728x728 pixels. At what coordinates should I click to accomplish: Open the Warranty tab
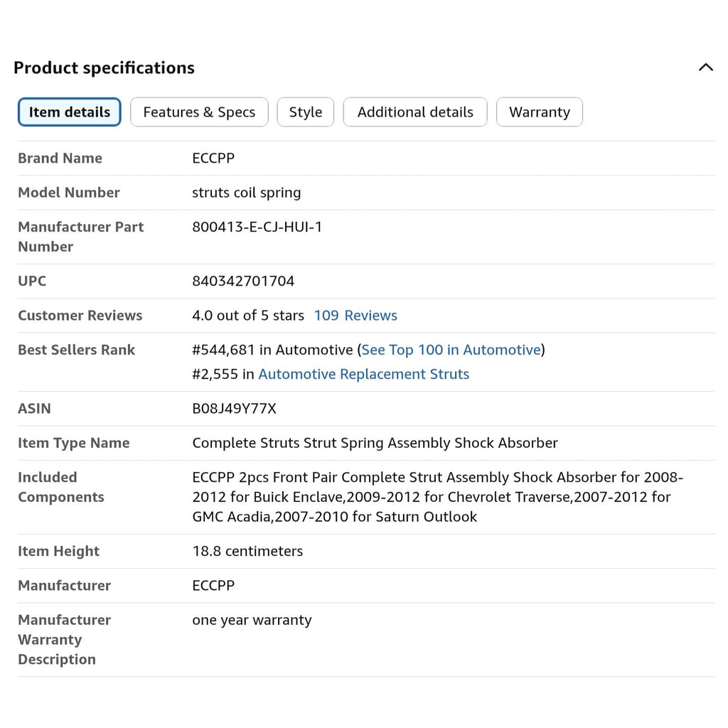540,112
